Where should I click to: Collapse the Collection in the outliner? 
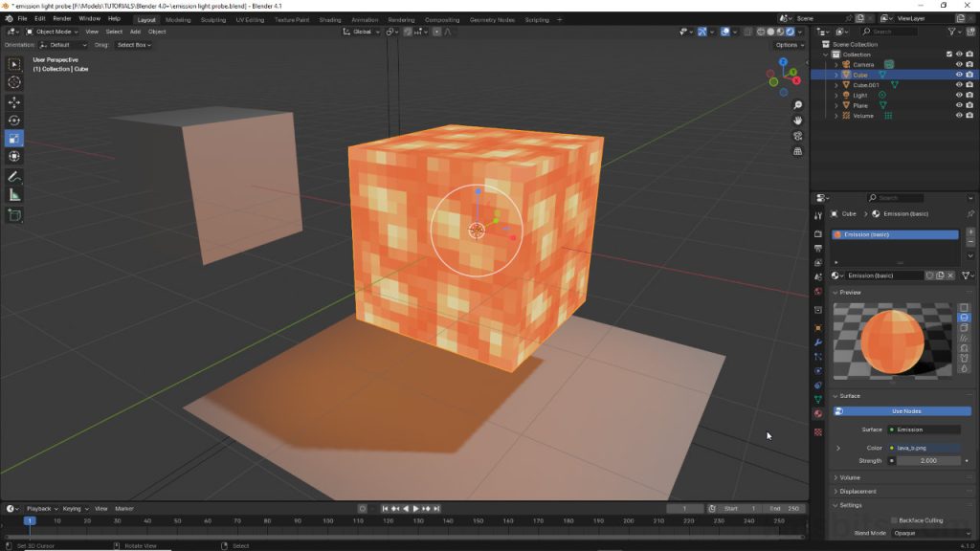click(x=825, y=55)
